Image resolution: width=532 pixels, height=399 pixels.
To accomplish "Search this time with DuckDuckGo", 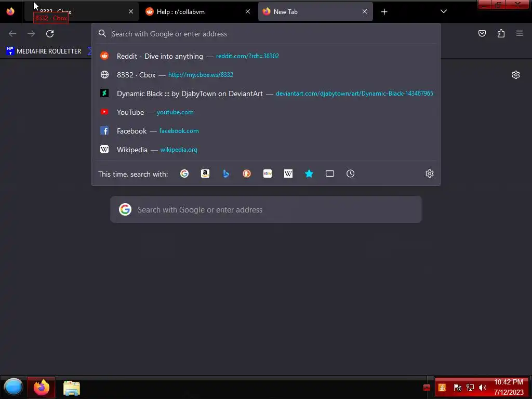I will click(247, 174).
